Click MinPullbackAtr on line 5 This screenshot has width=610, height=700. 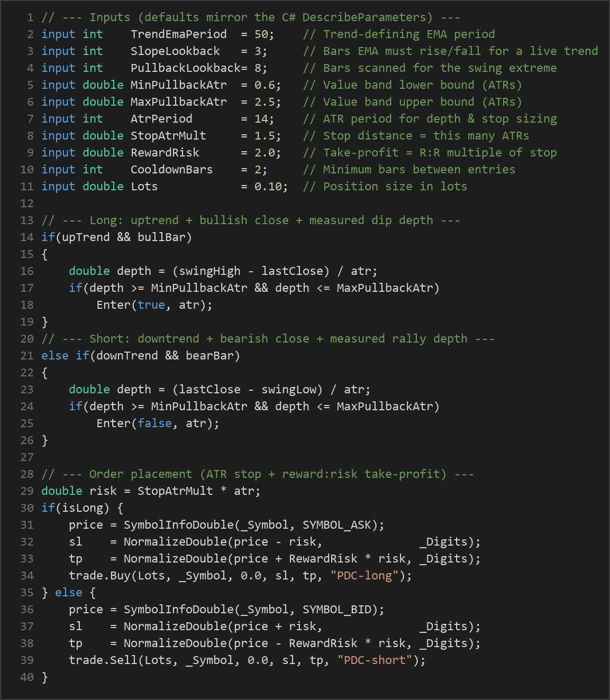pyautogui.click(x=179, y=85)
